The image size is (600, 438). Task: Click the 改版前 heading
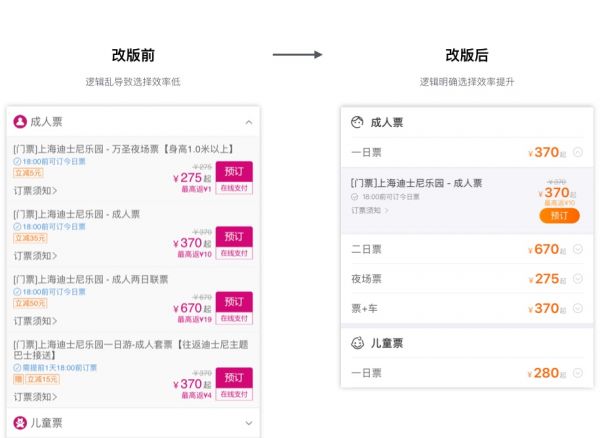point(133,55)
